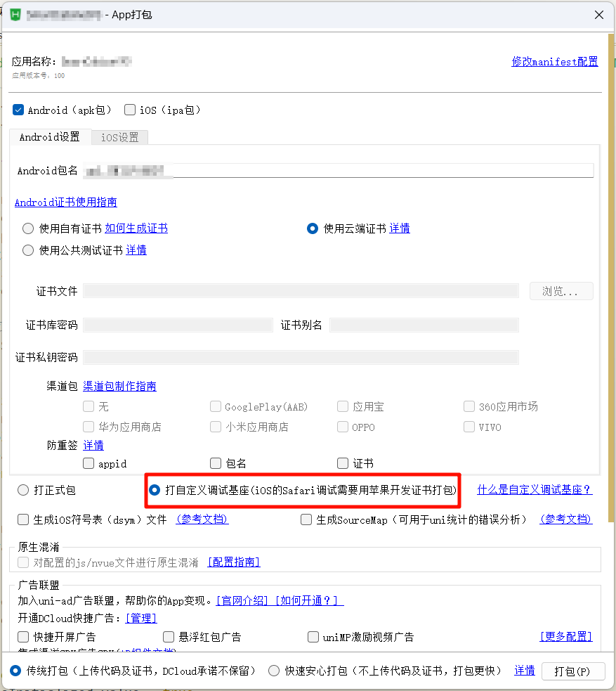Open the 什么是自定义调试基座 help link

[535, 489]
